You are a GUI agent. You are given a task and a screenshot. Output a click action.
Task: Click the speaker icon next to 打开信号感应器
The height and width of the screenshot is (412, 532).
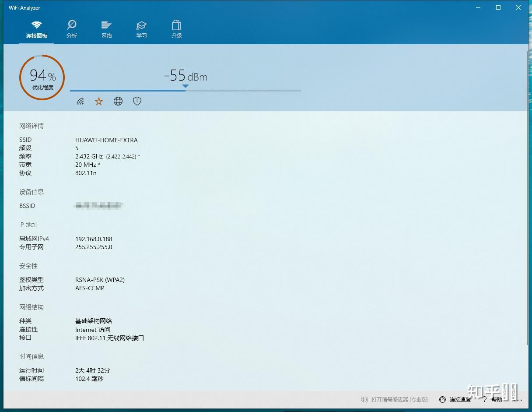pos(364,399)
